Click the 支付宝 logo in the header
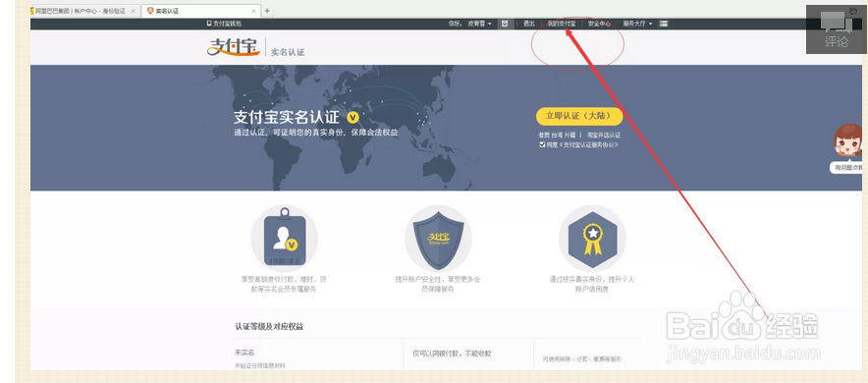Image resolution: width=868 pixels, height=383 pixels. [233, 46]
